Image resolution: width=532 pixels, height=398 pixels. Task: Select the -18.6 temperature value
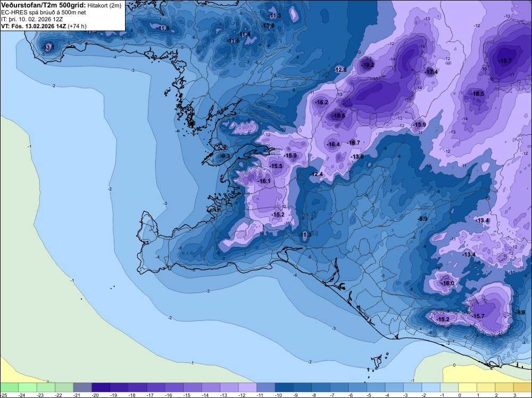click(338, 115)
